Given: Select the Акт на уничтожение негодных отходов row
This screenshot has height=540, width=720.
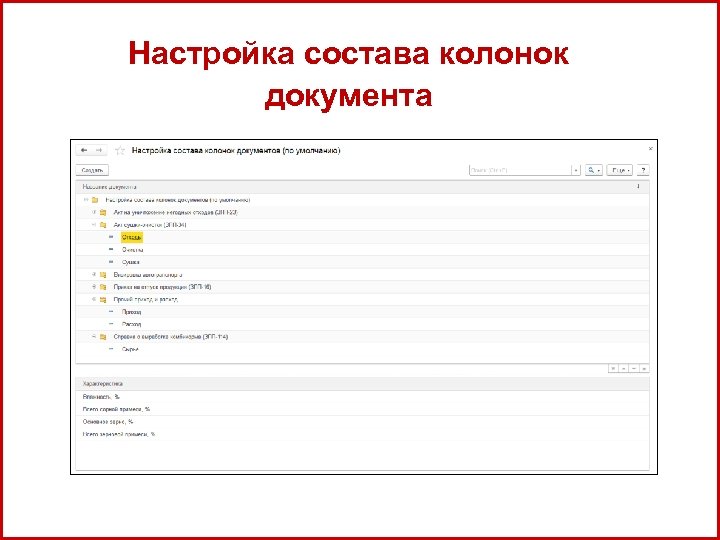Looking at the screenshot, I should pos(362,212).
